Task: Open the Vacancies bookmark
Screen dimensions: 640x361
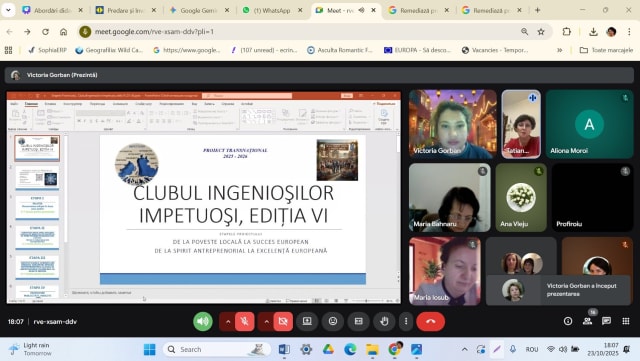Action: pos(495,50)
